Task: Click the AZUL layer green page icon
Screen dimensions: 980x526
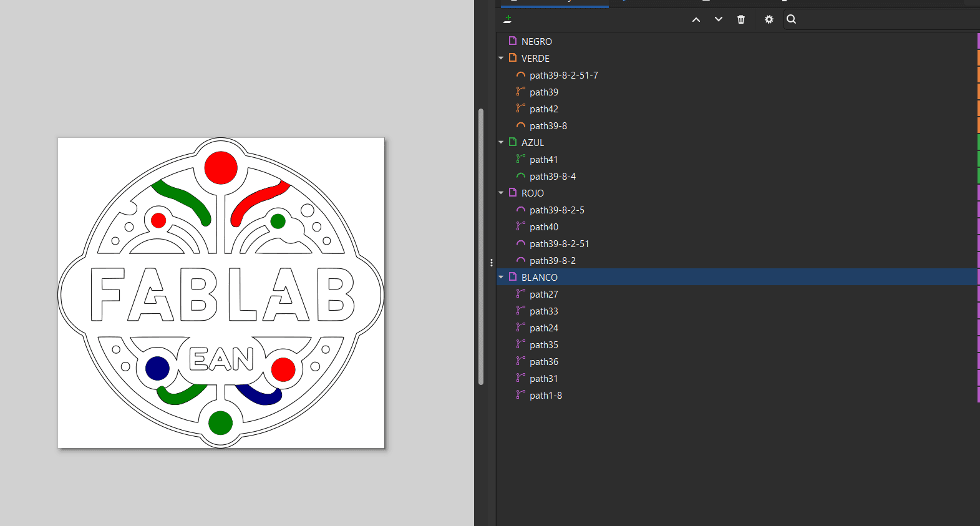Action: pos(513,142)
